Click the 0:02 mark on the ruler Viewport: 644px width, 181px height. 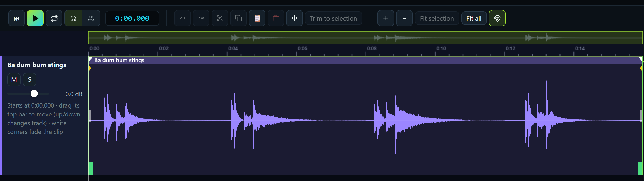point(164,48)
